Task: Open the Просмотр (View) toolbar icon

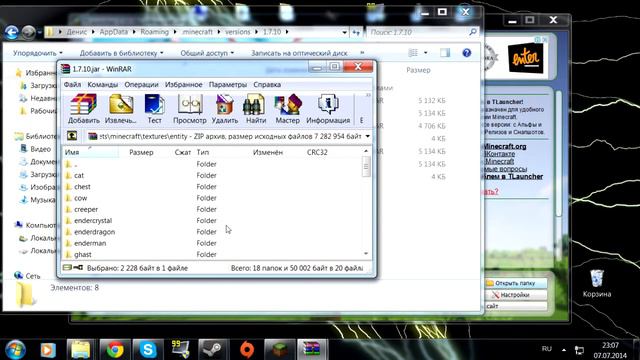Action: pyautogui.click(x=190, y=109)
